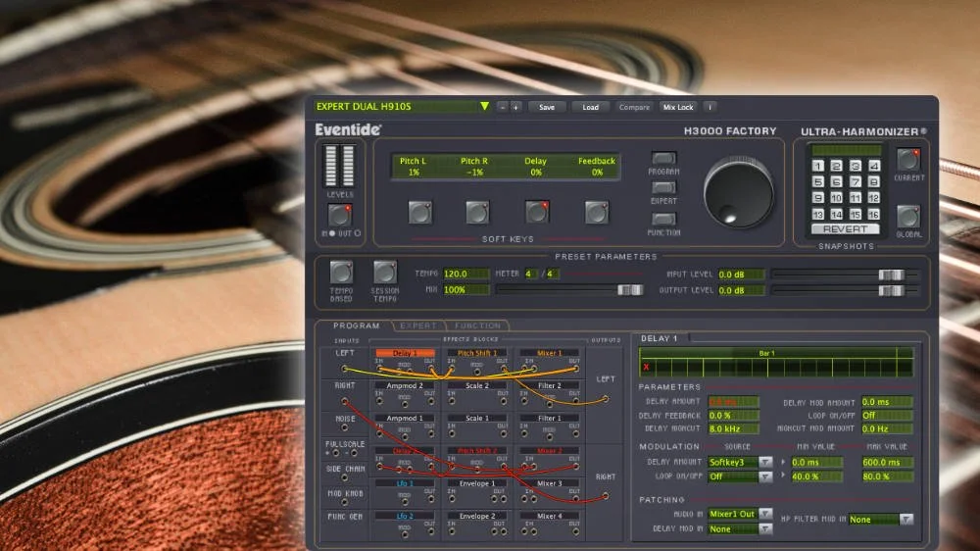This screenshot has height=551, width=980.
Task: Open Loop On/Off modulation source dropdown
Action: pos(765,476)
